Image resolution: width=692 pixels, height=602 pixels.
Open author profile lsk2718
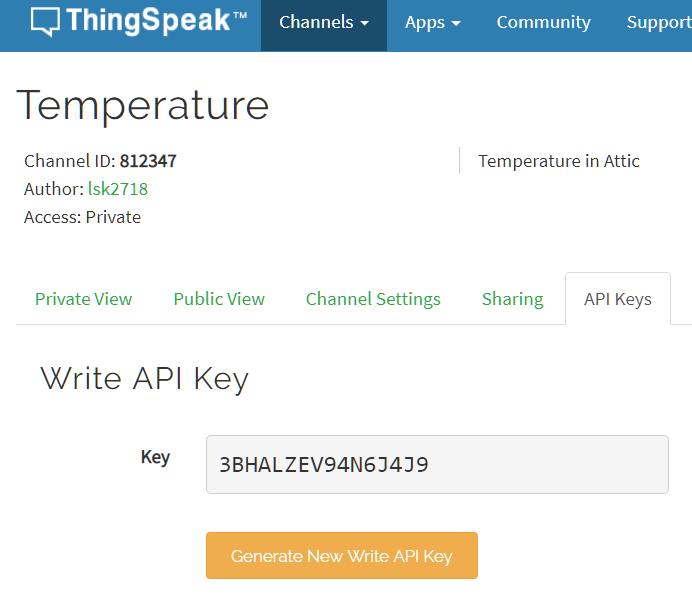[x=118, y=189]
